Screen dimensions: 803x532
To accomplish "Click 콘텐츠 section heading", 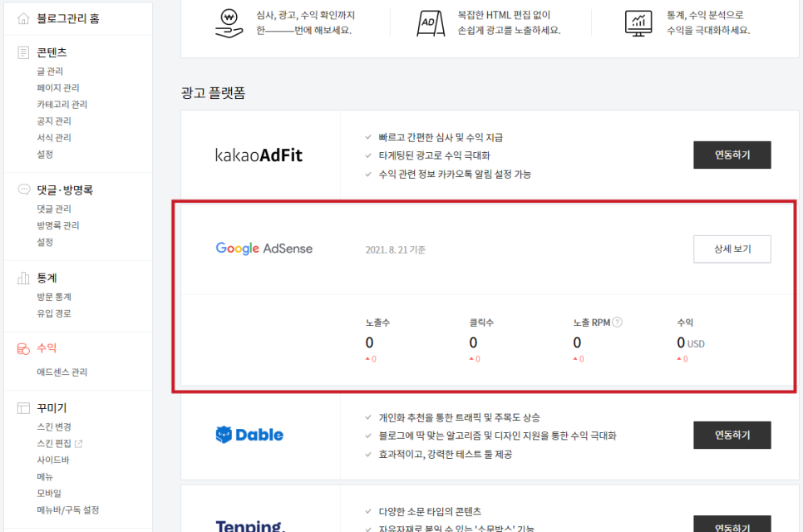I will click(52, 52).
